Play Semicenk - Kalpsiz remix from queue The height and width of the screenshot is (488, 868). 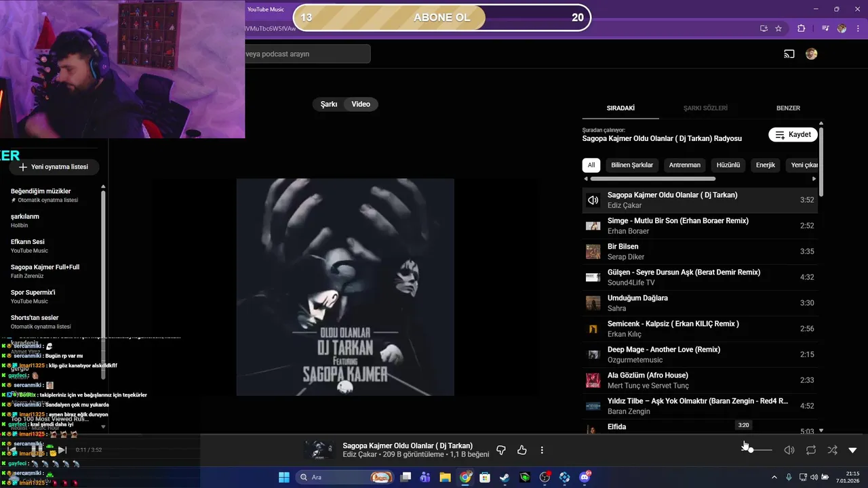[701, 329]
